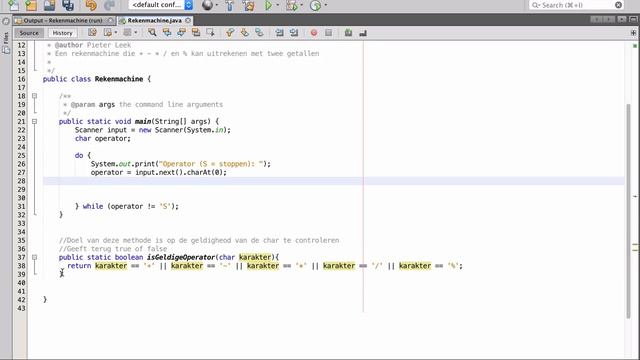640x360 pixels.
Task: Show the opened documents list button
Action: pyautogui.click(x=622, y=20)
